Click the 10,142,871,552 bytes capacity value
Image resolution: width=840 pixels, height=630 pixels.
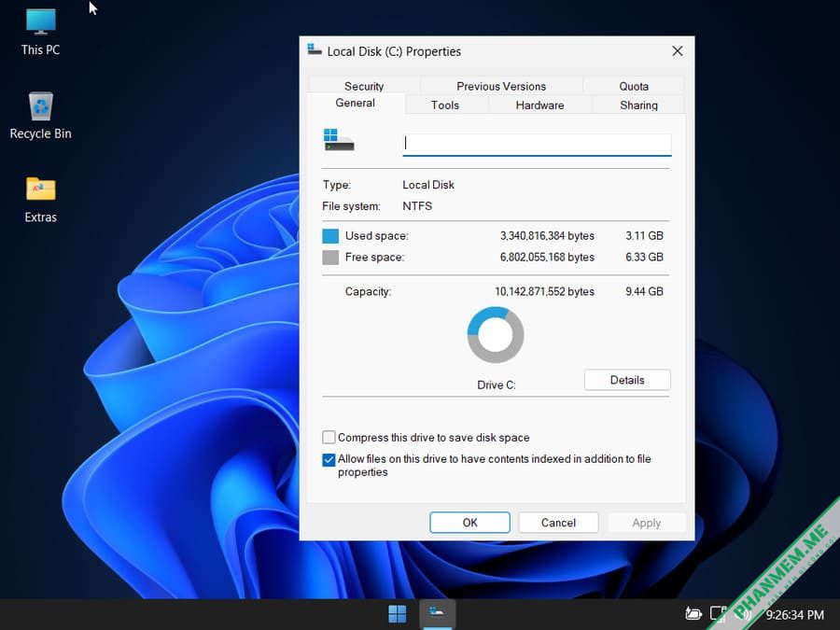click(x=544, y=291)
